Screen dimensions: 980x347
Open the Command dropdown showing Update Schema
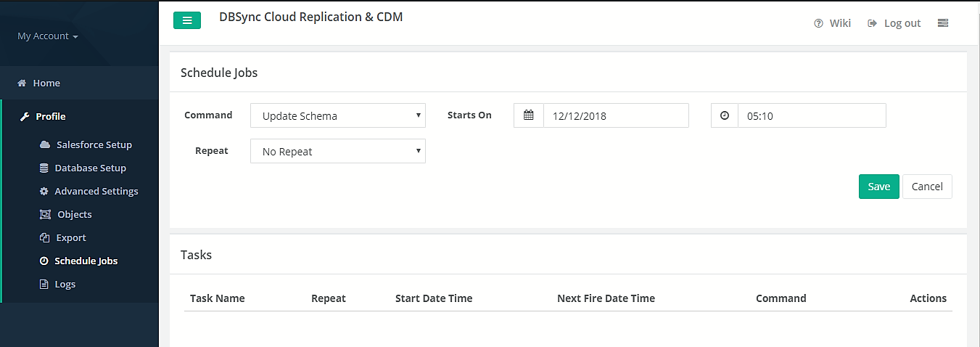[x=338, y=115]
